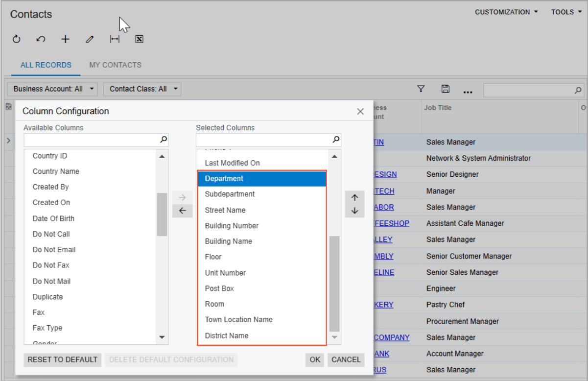Click the save filter diskette icon
Viewport: 588px width, 381px height.
point(446,89)
